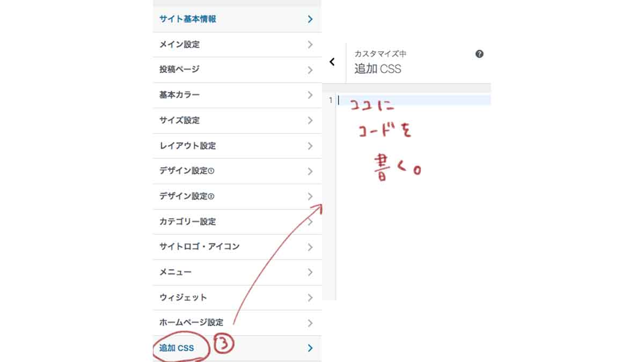Open the help icon next to カスタマイズ中
The width and height of the screenshot is (644, 362).
(479, 54)
